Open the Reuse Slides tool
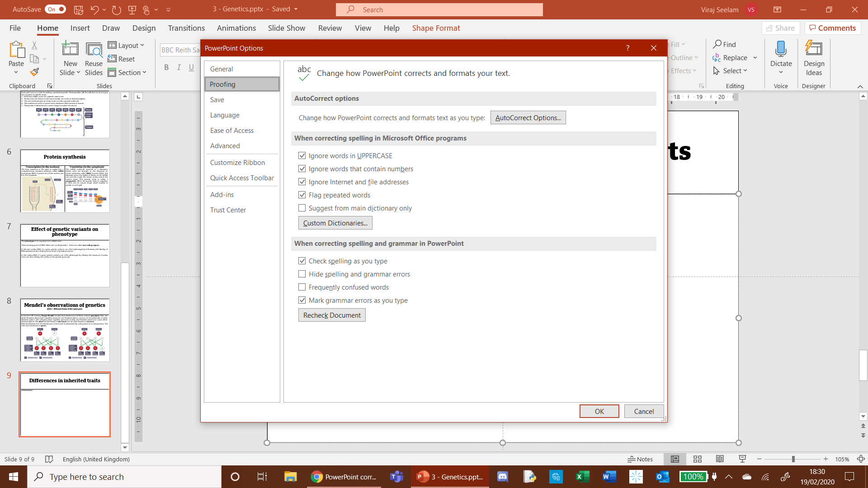868x488 pixels. (x=94, y=59)
